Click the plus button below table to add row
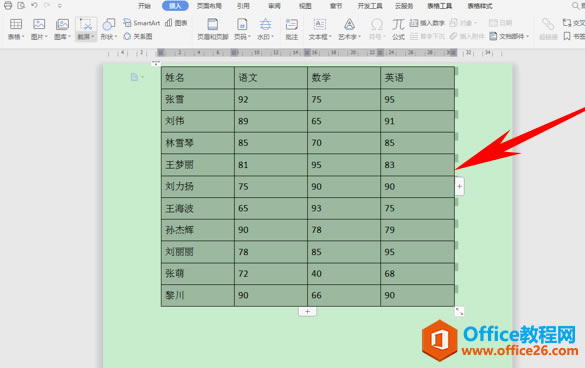 pos(307,311)
